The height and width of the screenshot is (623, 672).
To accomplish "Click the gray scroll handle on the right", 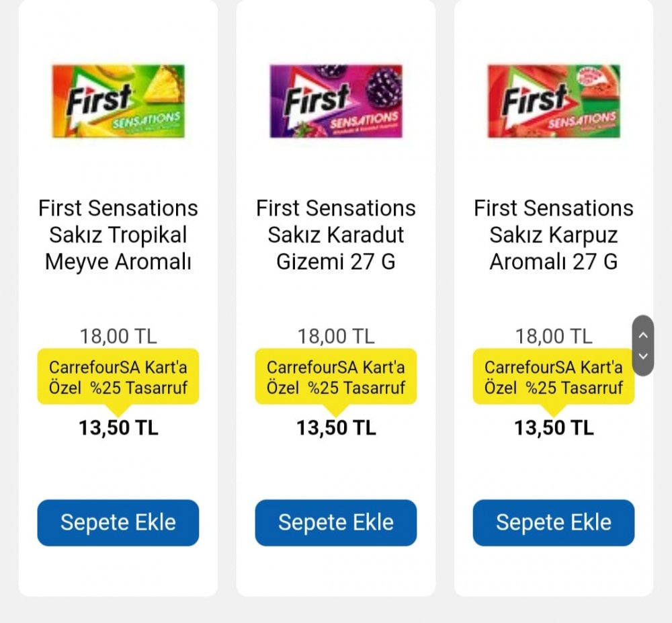I will click(643, 346).
